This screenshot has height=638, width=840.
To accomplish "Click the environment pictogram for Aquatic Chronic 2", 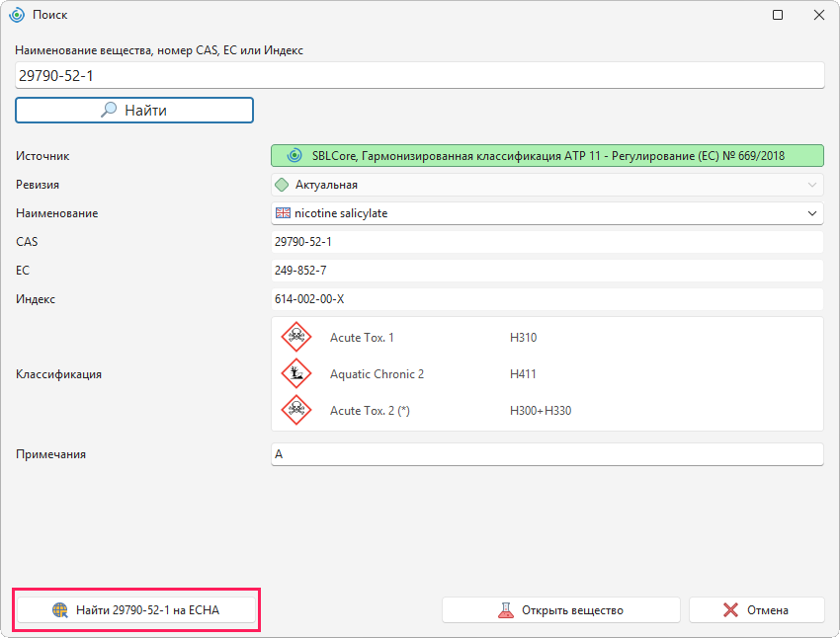I will tap(296, 373).
